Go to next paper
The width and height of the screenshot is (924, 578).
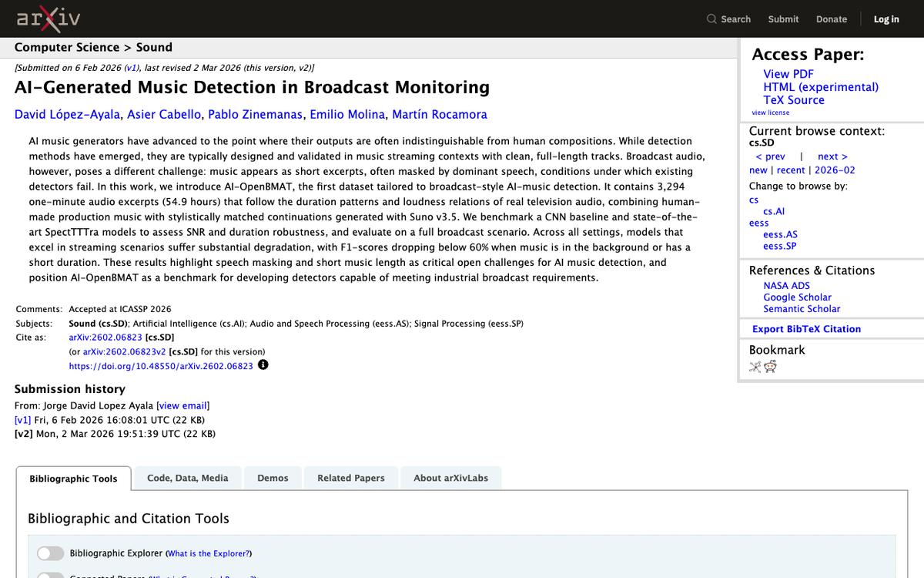tap(832, 156)
